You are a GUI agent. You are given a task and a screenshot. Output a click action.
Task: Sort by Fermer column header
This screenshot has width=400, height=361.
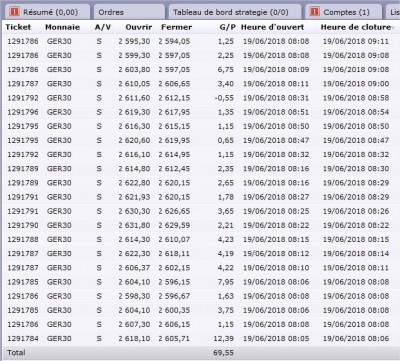click(x=176, y=27)
